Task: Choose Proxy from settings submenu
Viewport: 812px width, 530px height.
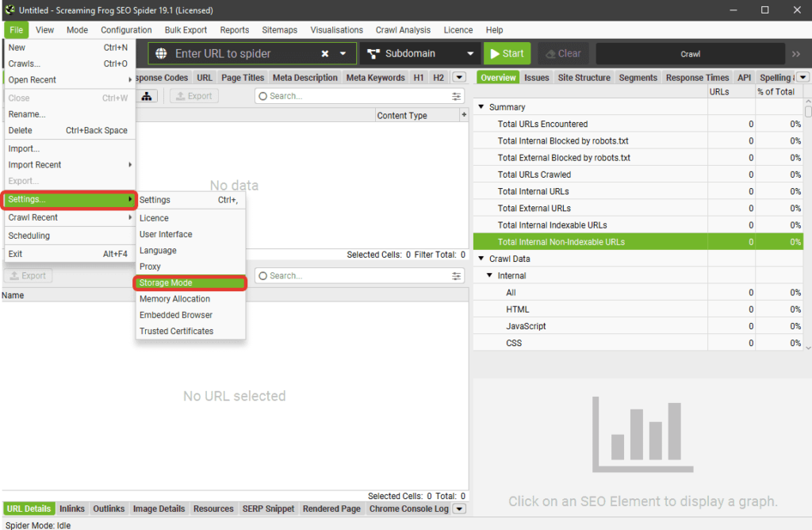Action: point(190,267)
